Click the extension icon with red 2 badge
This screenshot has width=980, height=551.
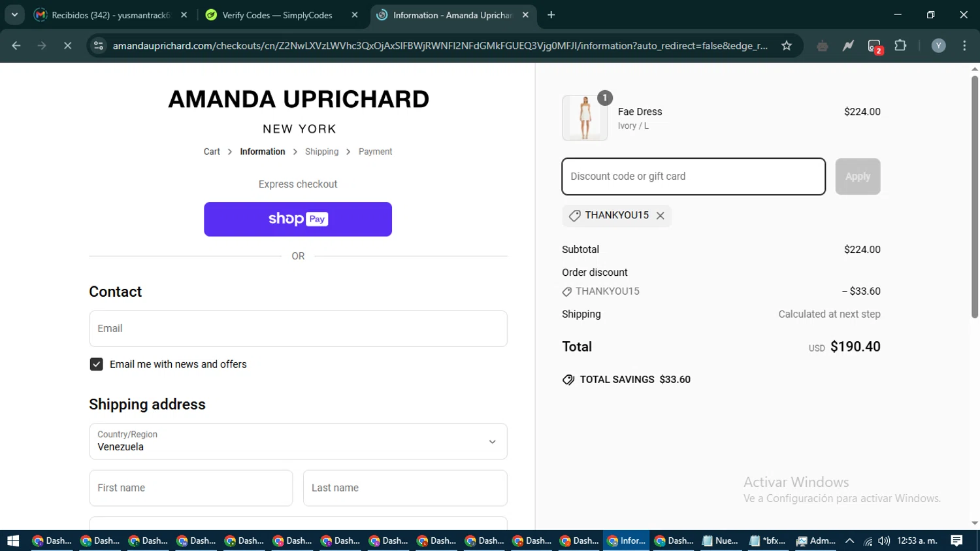pos(875,46)
